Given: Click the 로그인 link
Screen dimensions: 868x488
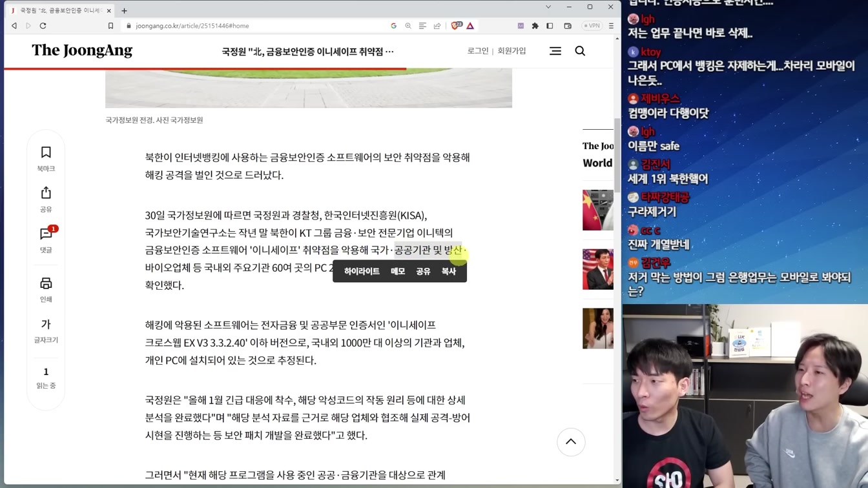Looking at the screenshot, I should point(478,51).
